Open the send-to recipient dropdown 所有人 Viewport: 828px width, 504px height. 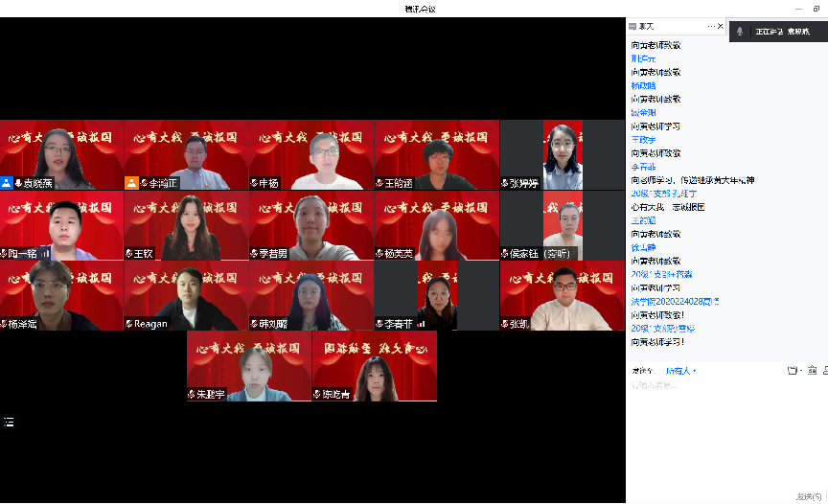click(x=679, y=371)
